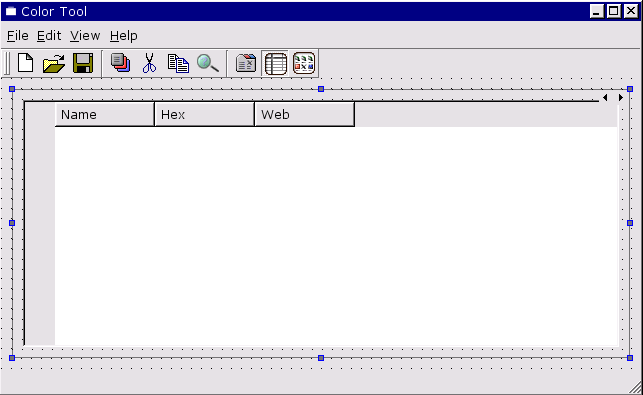
Task: Click the Hex column header
Action: (204, 114)
